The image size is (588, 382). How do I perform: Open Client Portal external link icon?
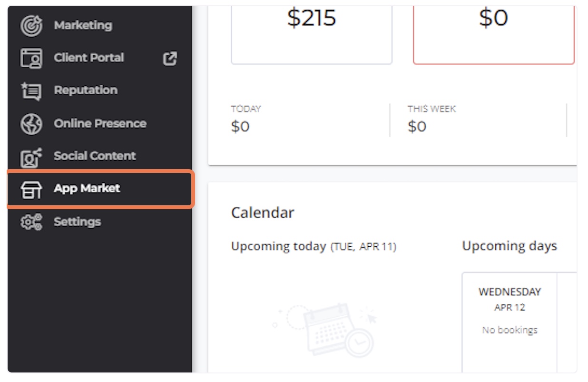pos(170,58)
